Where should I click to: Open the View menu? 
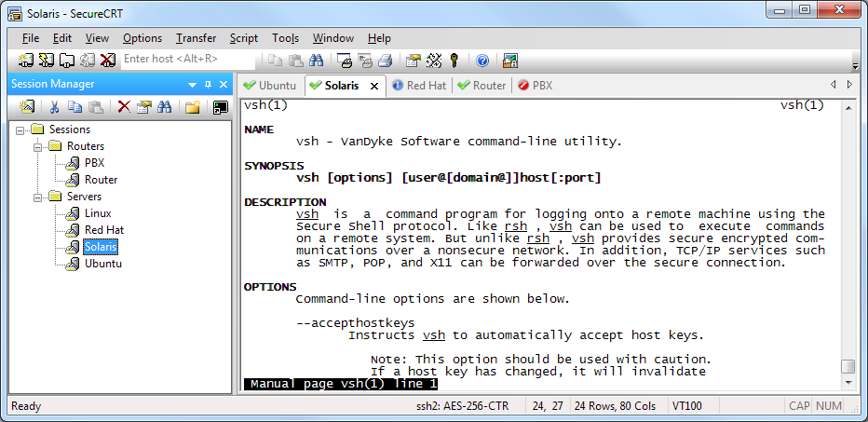pyautogui.click(x=98, y=38)
